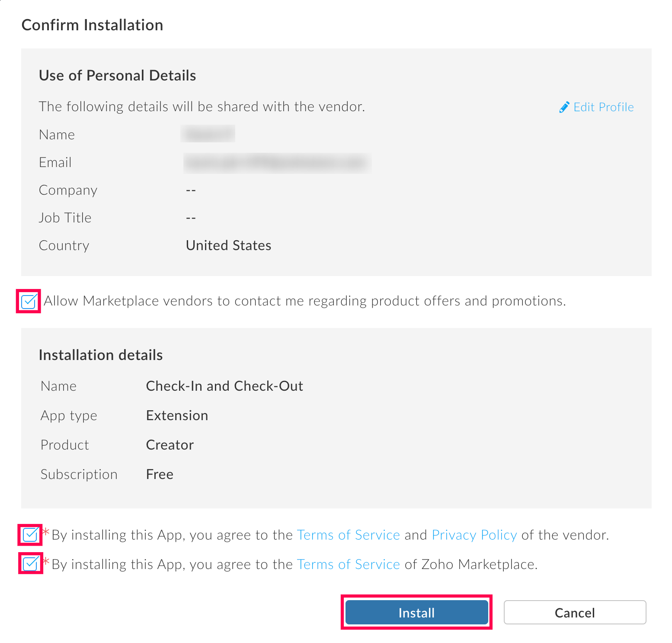This screenshot has width=672, height=643.
Task: Click the Confirm Installation heading
Action: point(92,25)
